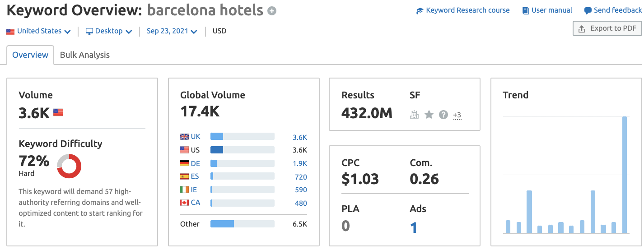Viewport: 644px width, 250px height.
Task: Click the local pack building SF icon
Action: pos(414,115)
